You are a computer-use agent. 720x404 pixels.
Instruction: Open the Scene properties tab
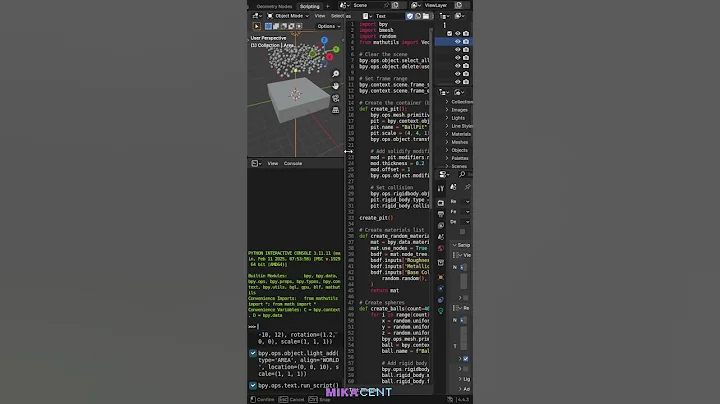click(x=441, y=237)
